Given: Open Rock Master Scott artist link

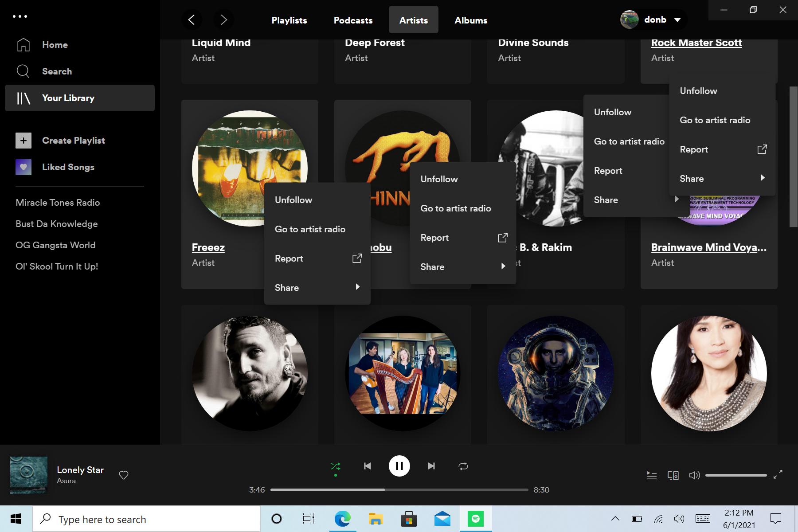Looking at the screenshot, I should pyautogui.click(x=696, y=43).
